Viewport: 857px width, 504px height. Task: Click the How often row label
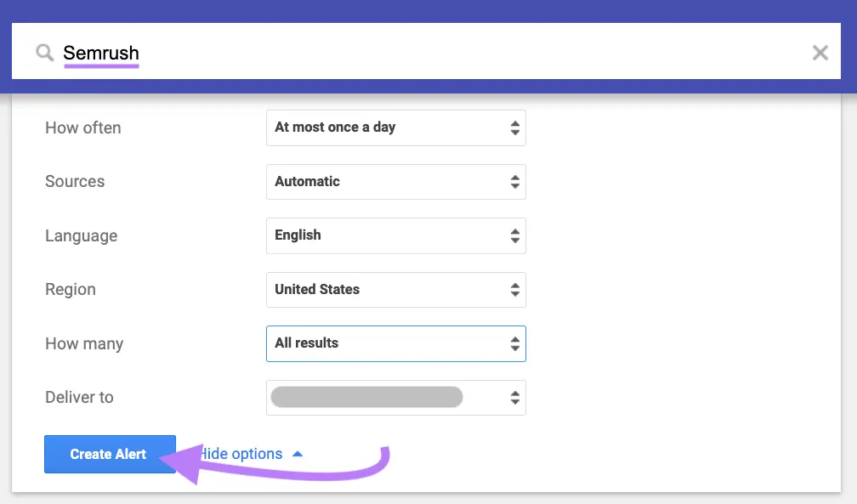[82, 127]
